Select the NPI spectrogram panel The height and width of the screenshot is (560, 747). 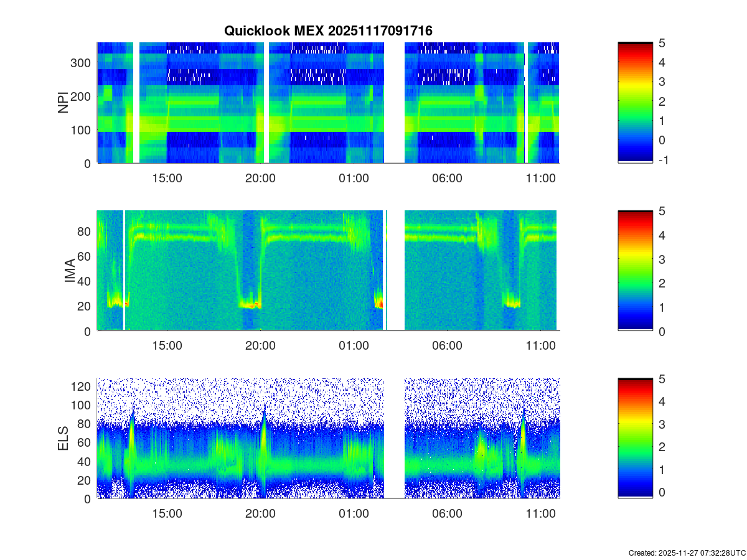[328, 103]
